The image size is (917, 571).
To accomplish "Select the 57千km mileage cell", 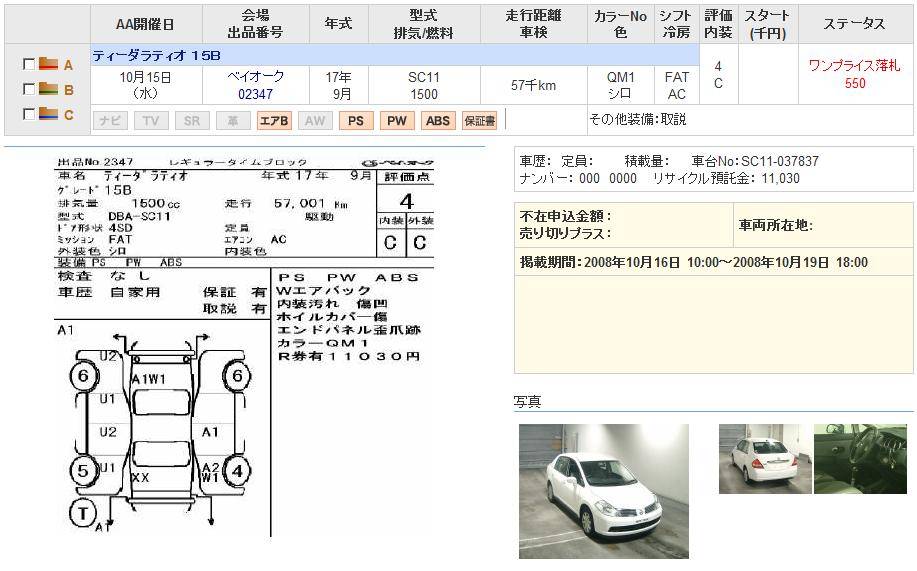I will pos(533,85).
